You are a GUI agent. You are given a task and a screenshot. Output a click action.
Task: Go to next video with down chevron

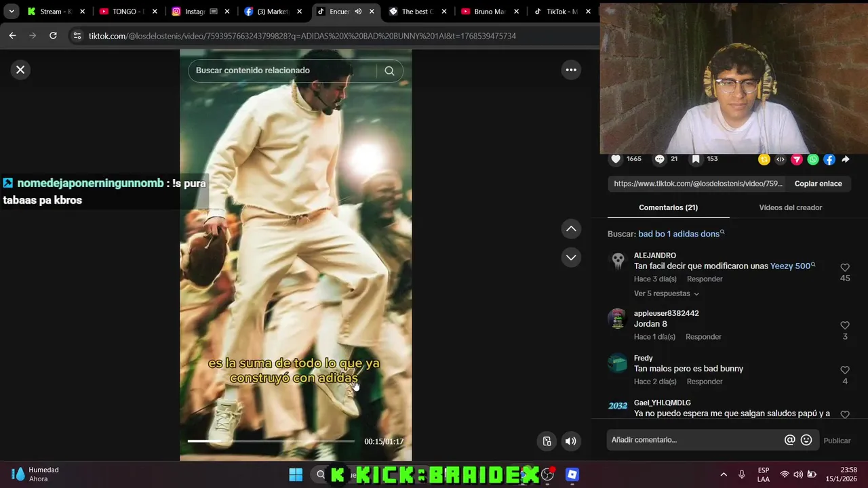click(x=571, y=258)
